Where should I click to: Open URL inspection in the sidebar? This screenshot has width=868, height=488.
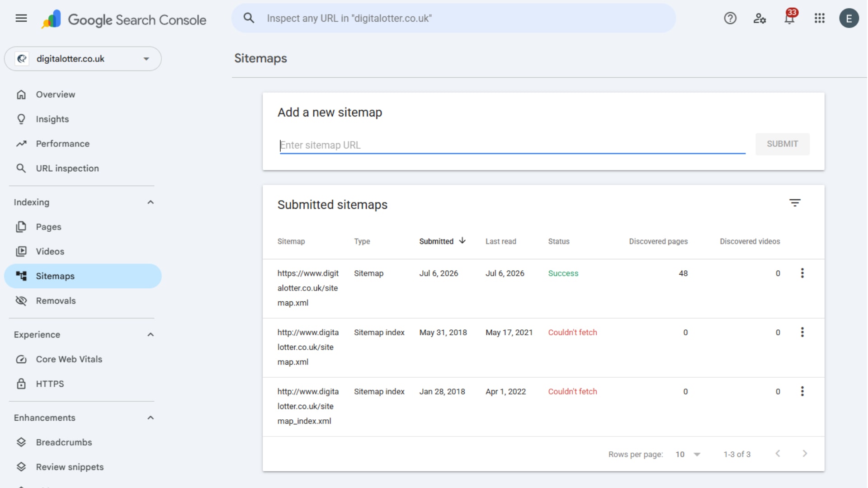(x=83, y=169)
